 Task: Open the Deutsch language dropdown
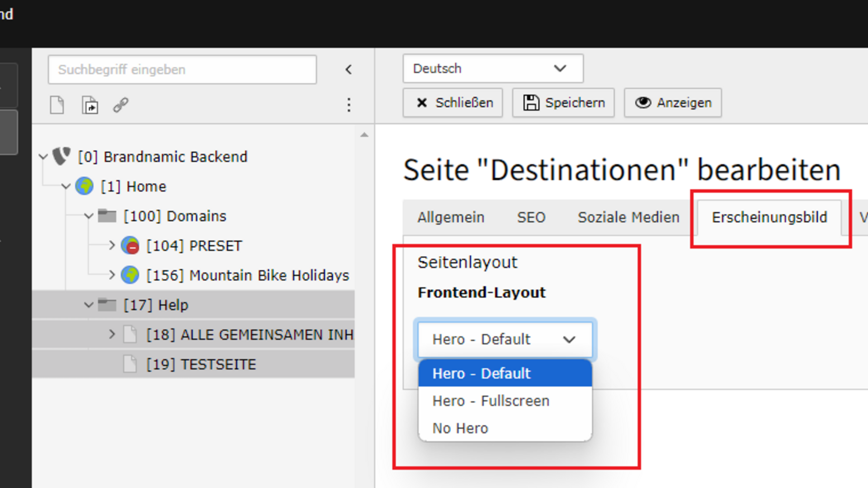pos(493,69)
